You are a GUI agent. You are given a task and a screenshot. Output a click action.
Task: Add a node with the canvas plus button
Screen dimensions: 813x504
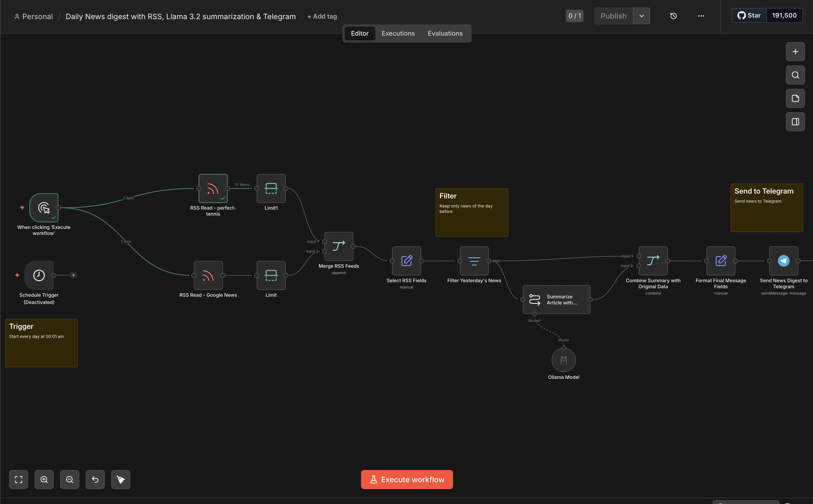point(795,52)
